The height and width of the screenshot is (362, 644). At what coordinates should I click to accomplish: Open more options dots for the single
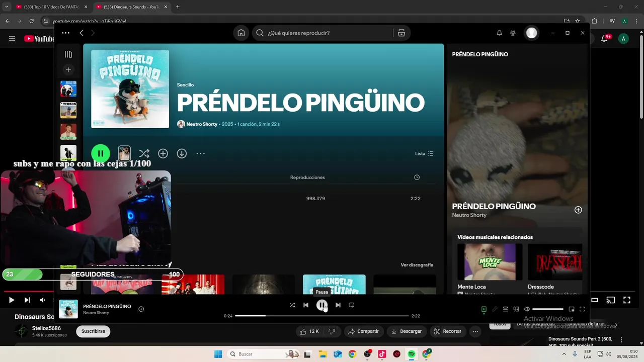coord(200,153)
